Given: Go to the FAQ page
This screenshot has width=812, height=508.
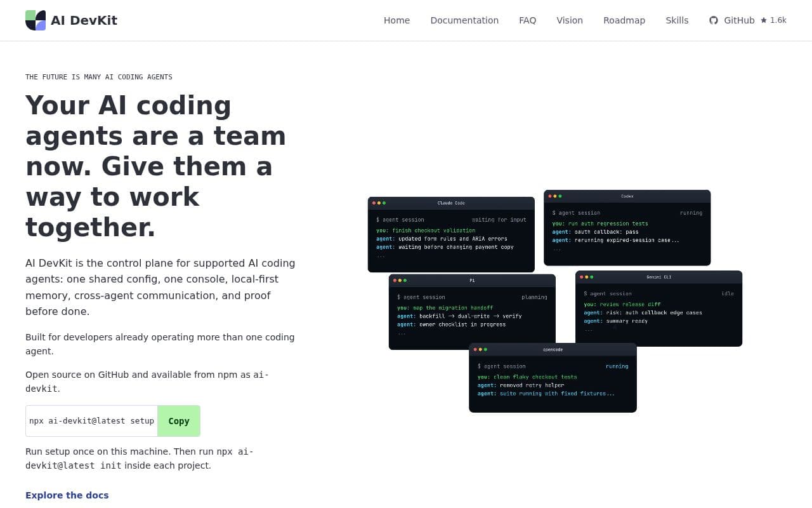Looking at the screenshot, I should (527, 20).
